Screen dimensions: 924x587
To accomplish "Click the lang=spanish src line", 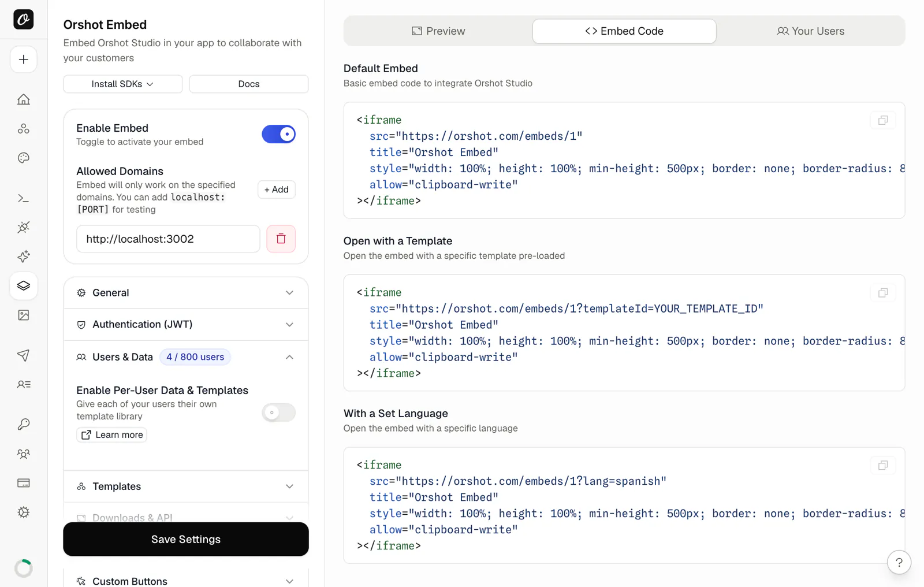I will pyautogui.click(x=518, y=481).
